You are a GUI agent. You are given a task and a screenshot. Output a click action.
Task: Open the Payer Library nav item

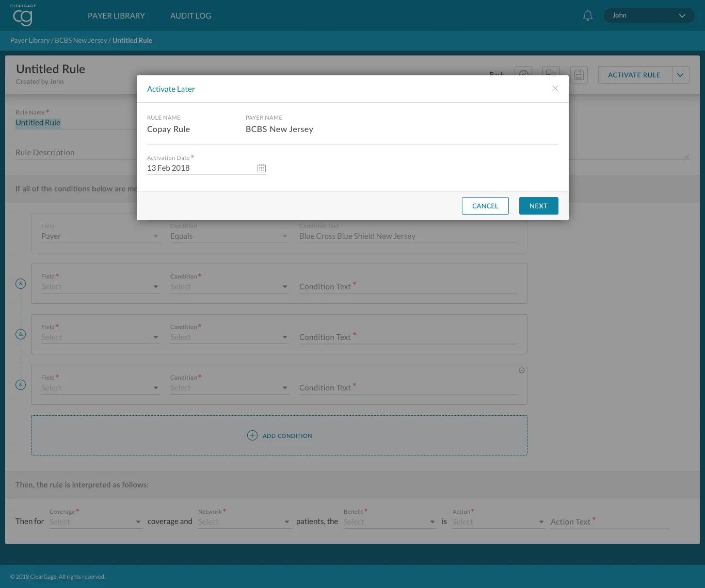116,15
